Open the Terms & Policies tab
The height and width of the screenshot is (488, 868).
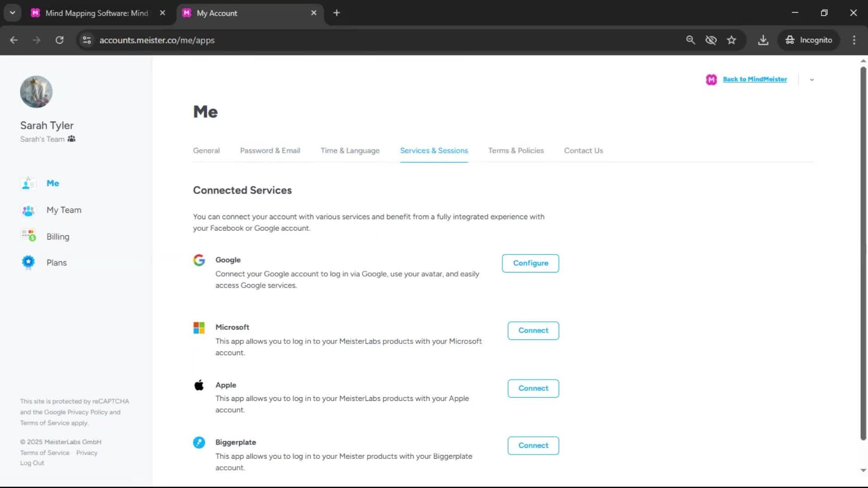(x=516, y=151)
